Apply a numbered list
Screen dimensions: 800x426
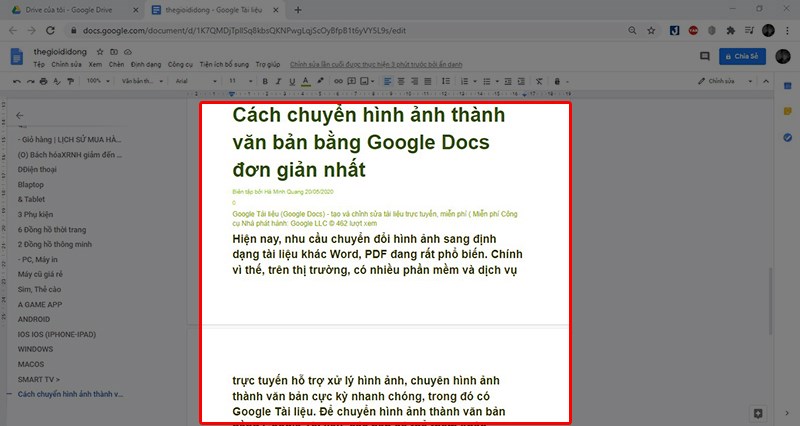coord(464,81)
